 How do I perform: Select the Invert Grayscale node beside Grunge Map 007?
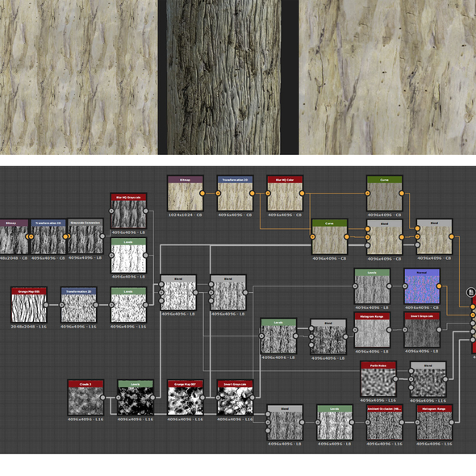click(x=236, y=398)
